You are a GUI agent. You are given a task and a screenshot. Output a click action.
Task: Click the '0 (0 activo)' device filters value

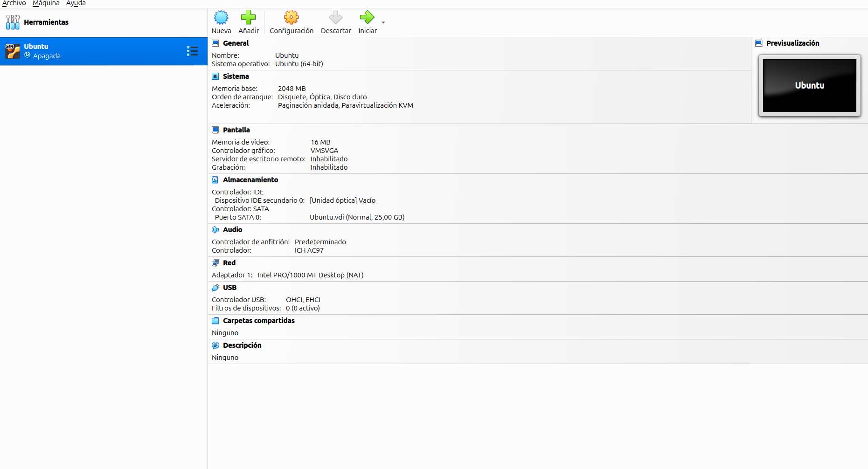click(303, 308)
